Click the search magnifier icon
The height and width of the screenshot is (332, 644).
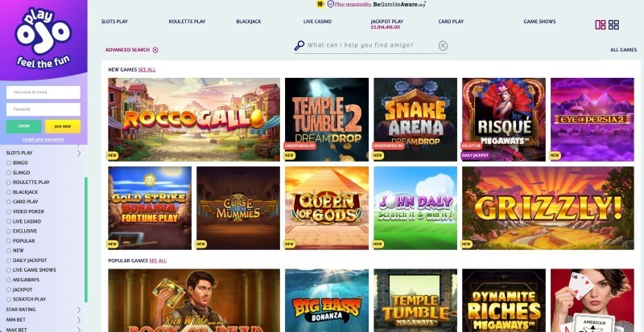[299, 46]
